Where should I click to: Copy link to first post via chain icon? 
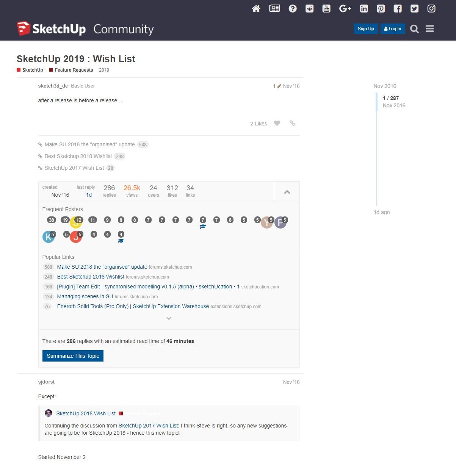(x=292, y=123)
